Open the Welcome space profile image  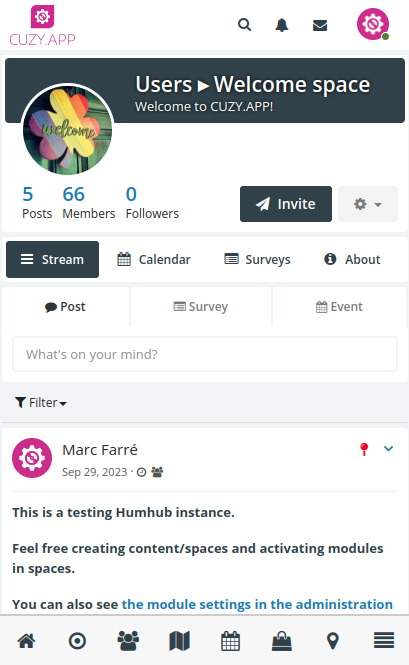[x=67, y=130]
